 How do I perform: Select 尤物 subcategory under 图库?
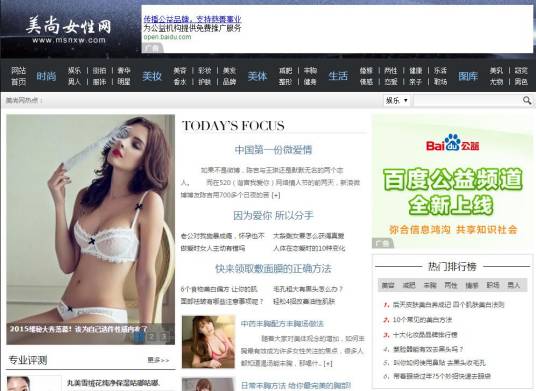[x=496, y=82]
